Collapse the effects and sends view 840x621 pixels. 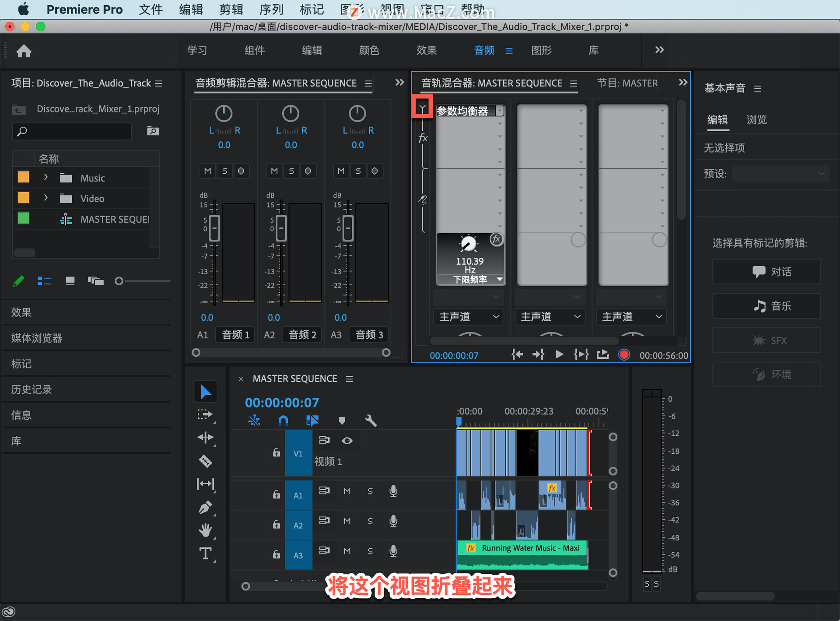422,107
